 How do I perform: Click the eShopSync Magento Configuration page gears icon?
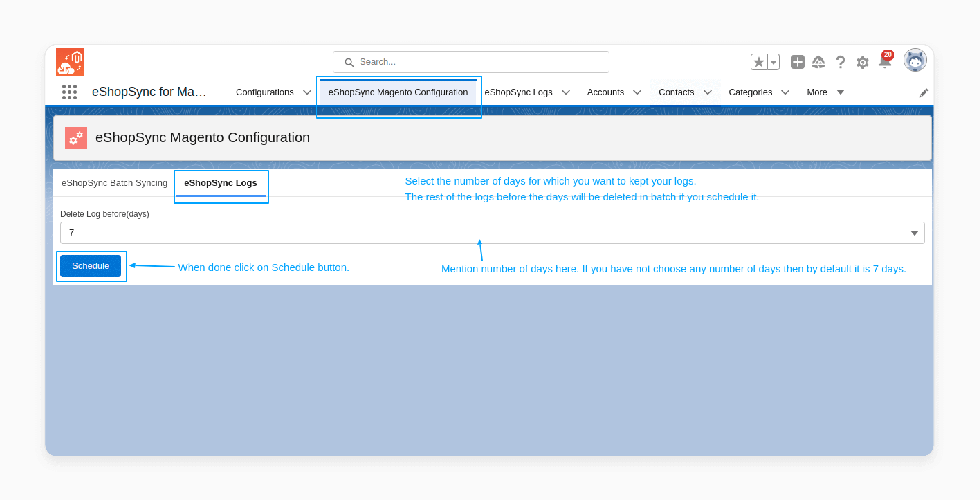[76, 138]
